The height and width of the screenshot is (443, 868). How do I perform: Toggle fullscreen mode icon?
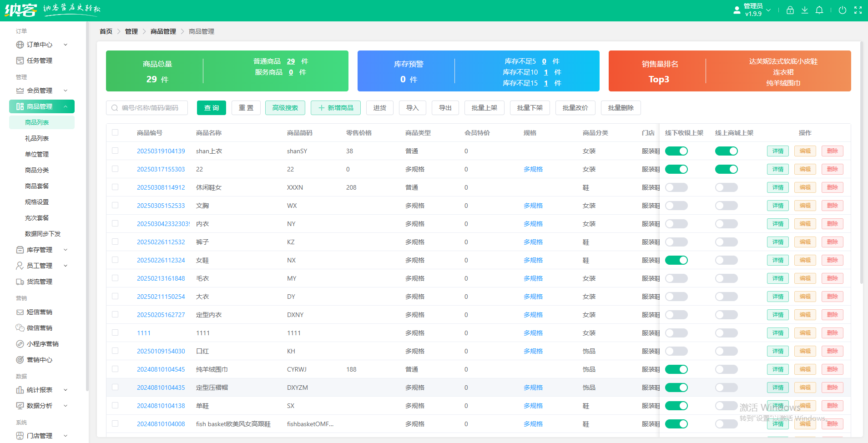click(858, 10)
